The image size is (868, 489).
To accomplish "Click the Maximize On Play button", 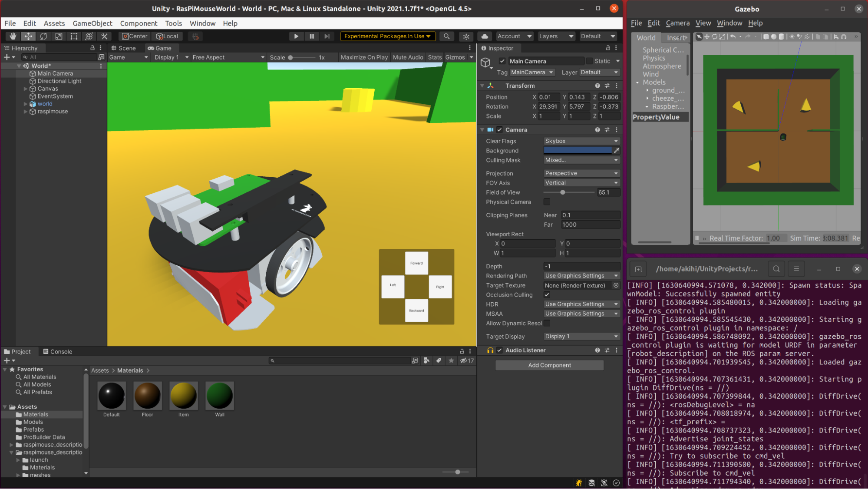I will tap(364, 57).
